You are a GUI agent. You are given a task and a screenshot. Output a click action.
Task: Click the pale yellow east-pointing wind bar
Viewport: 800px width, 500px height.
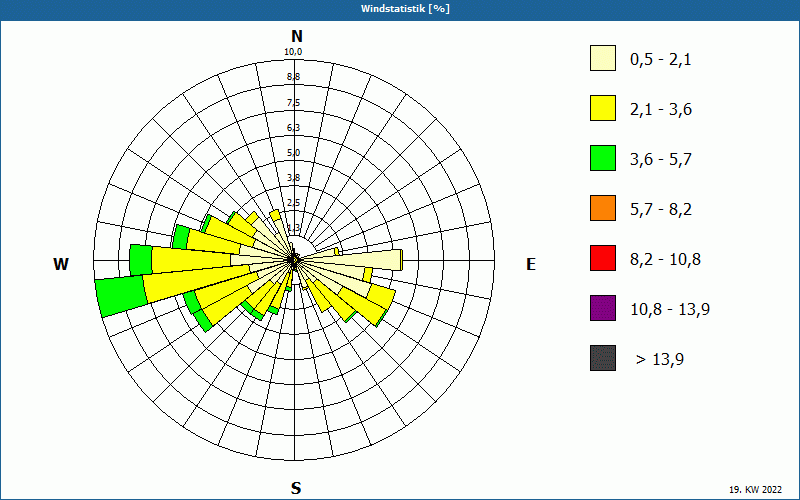coord(352,260)
